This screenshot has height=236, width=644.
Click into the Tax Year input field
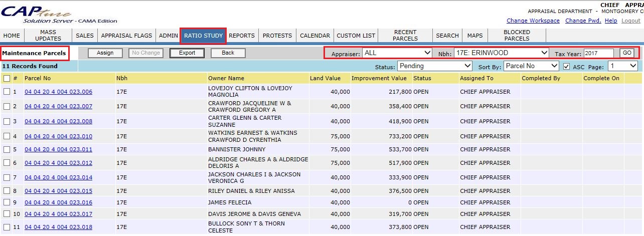point(598,53)
